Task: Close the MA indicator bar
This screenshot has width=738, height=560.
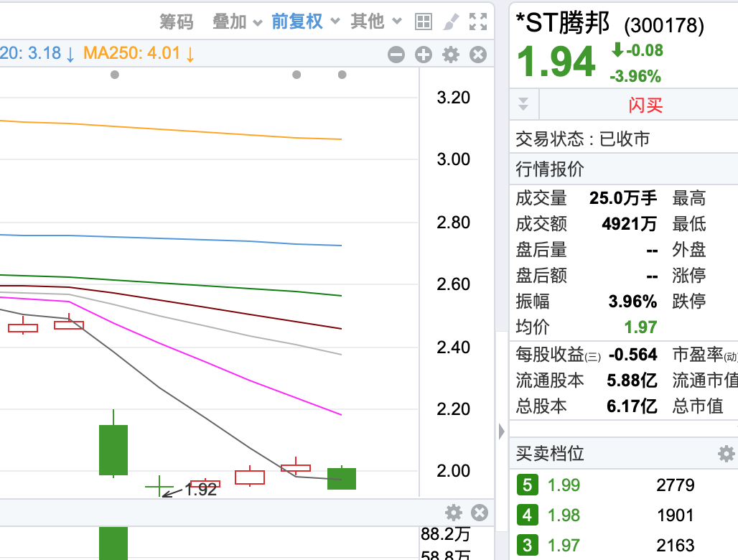Action: (x=478, y=55)
